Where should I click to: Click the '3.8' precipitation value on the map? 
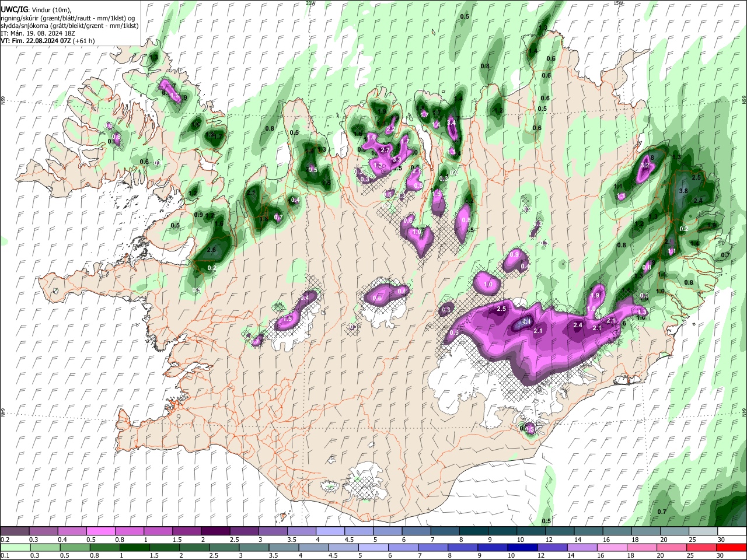pos(683,191)
